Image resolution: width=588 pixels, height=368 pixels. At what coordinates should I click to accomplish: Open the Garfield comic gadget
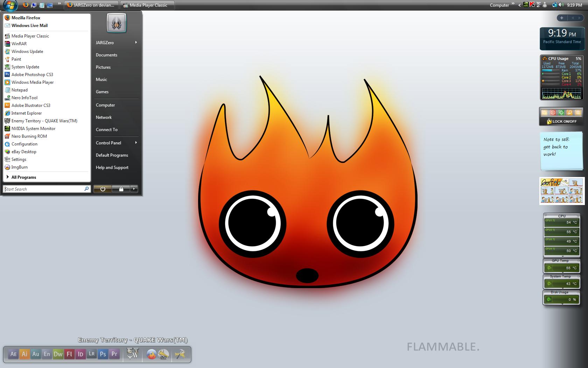[x=562, y=191]
